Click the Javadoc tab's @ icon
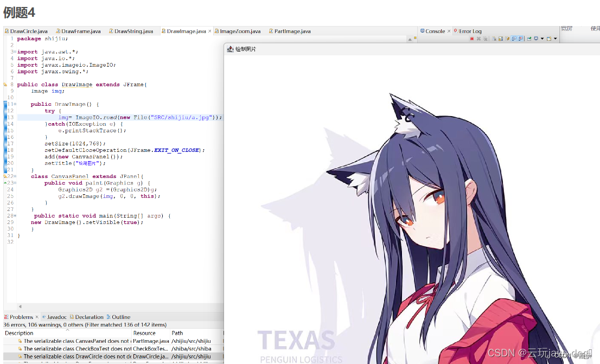 44,317
